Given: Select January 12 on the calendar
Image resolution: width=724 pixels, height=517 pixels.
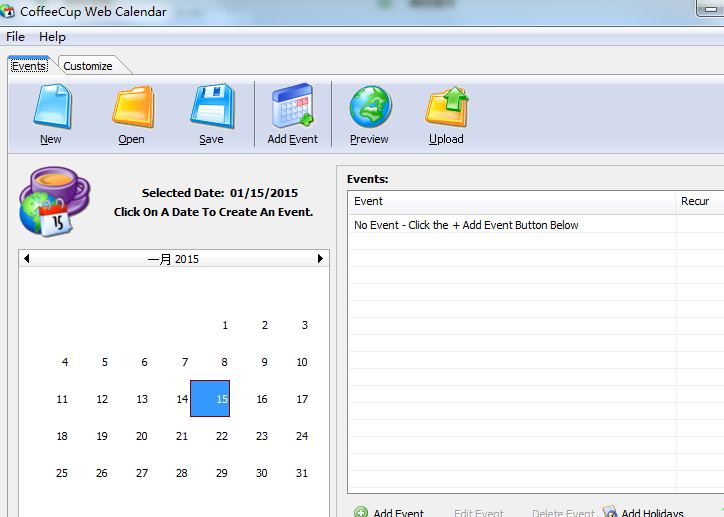Looking at the screenshot, I should click(102, 399).
